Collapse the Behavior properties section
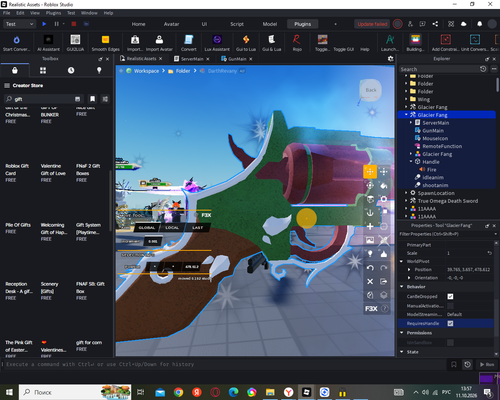 pos(402,287)
